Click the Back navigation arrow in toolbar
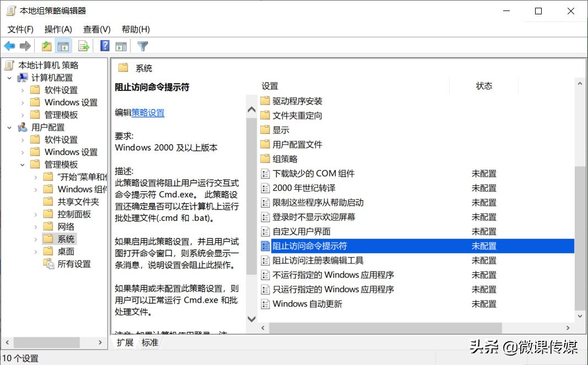The image size is (588, 365). click(9, 46)
